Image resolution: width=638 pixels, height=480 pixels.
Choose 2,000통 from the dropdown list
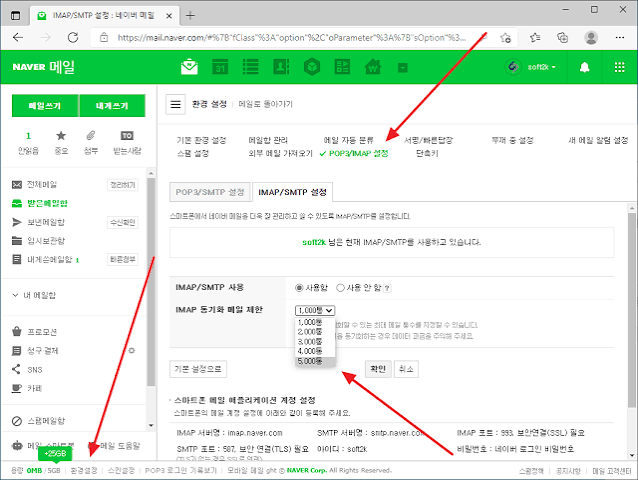[x=315, y=332]
